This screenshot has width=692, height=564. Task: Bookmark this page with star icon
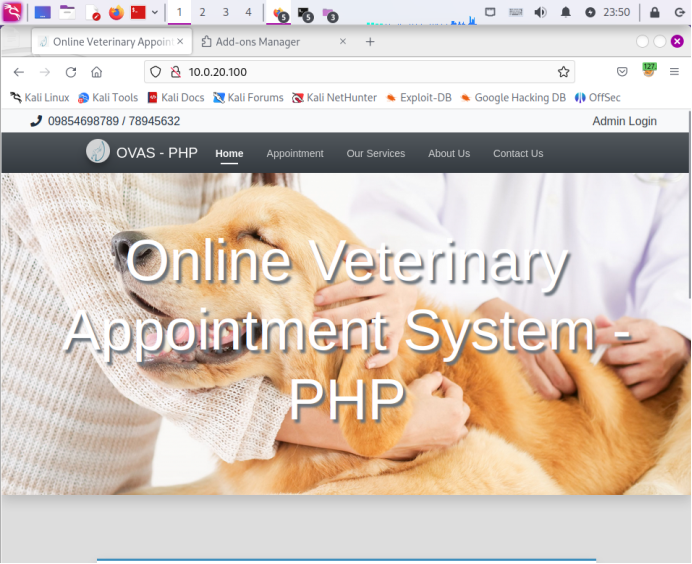563,72
